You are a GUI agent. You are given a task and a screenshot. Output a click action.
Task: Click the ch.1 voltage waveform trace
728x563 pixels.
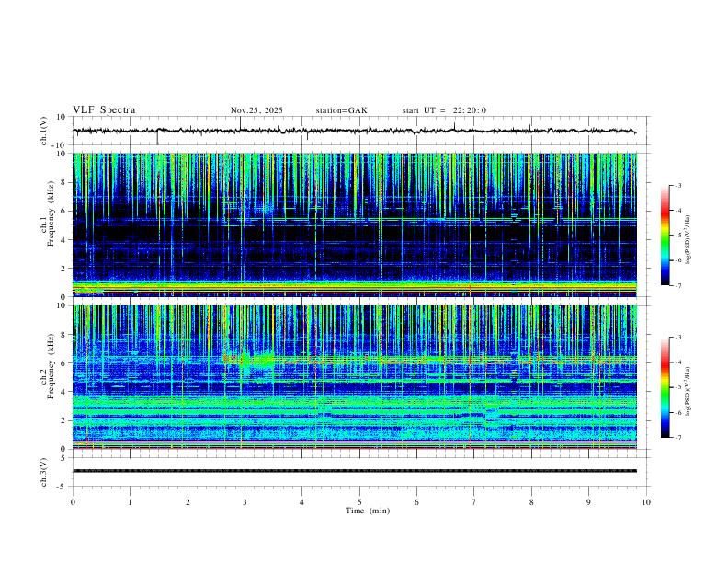(355, 131)
